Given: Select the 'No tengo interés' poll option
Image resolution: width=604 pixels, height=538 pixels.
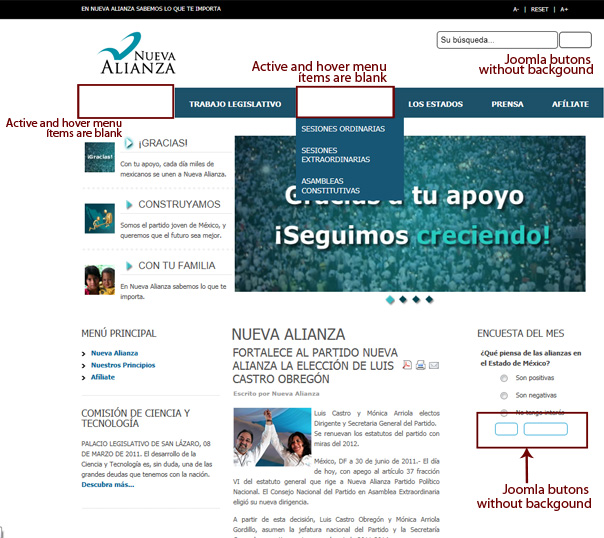Looking at the screenshot, I should pos(504,413).
